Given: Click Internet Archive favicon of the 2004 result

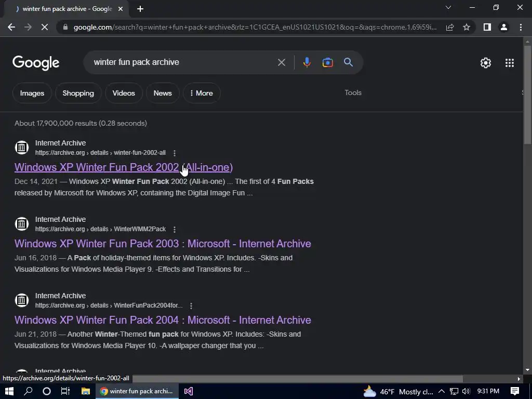Looking at the screenshot, I should click(x=22, y=300).
